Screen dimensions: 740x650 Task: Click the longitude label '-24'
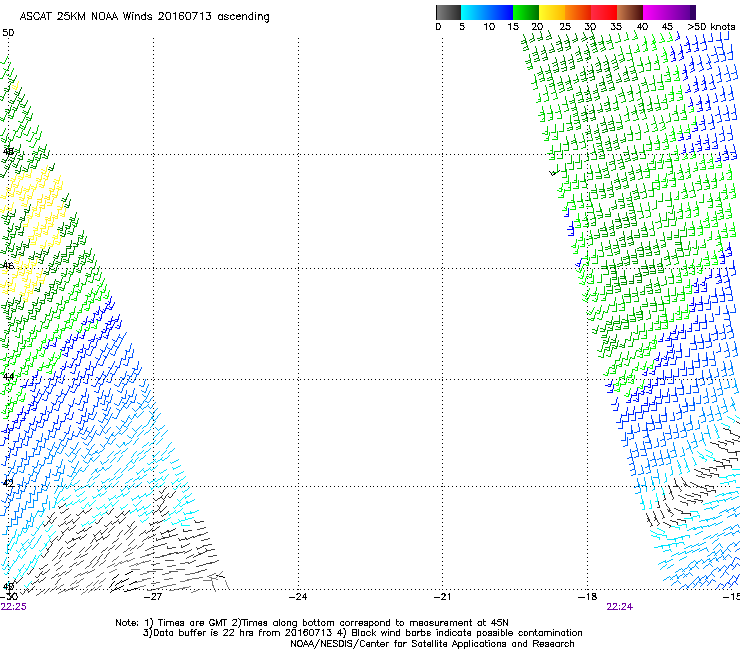pyautogui.click(x=298, y=597)
